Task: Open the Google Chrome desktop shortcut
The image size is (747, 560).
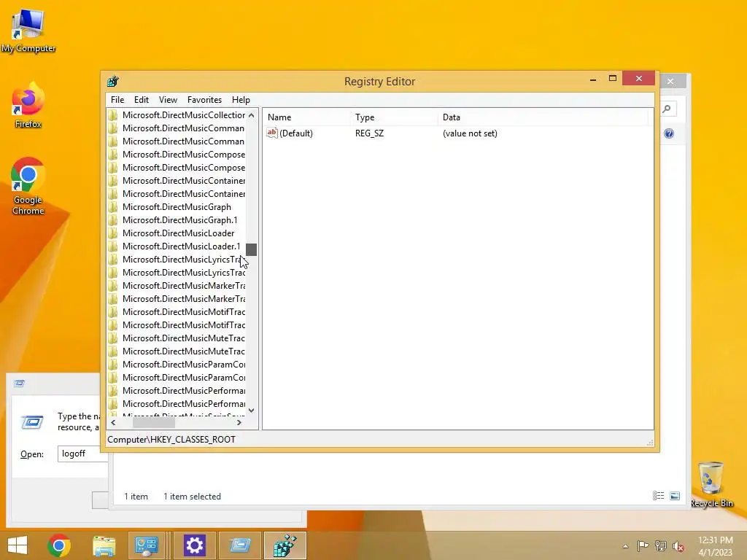Action: coord(28,186)
